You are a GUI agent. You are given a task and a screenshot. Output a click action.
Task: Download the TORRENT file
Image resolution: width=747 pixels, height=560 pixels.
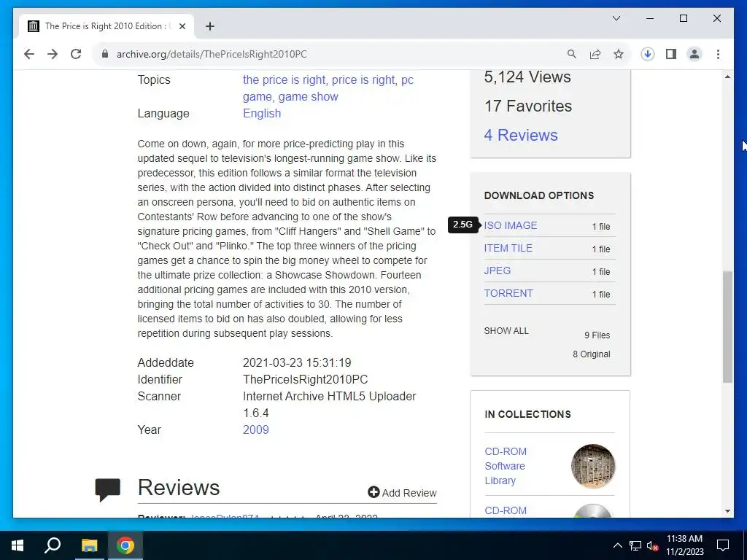(x=508, y=293)
